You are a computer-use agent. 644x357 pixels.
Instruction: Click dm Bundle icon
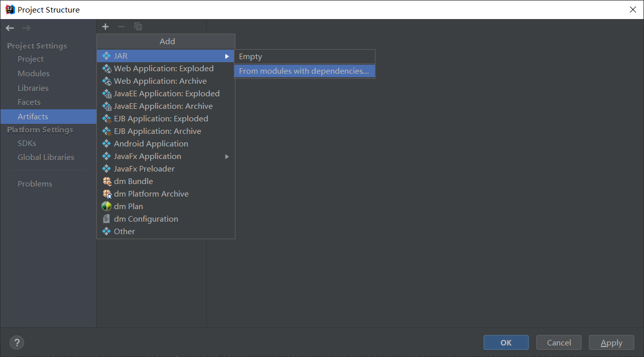(106, 182)
